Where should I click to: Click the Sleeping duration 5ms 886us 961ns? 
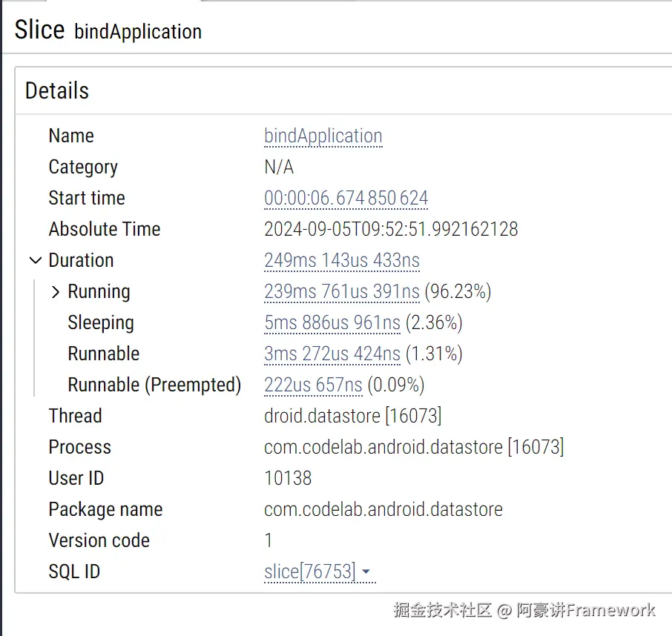[x=332, y=323]
